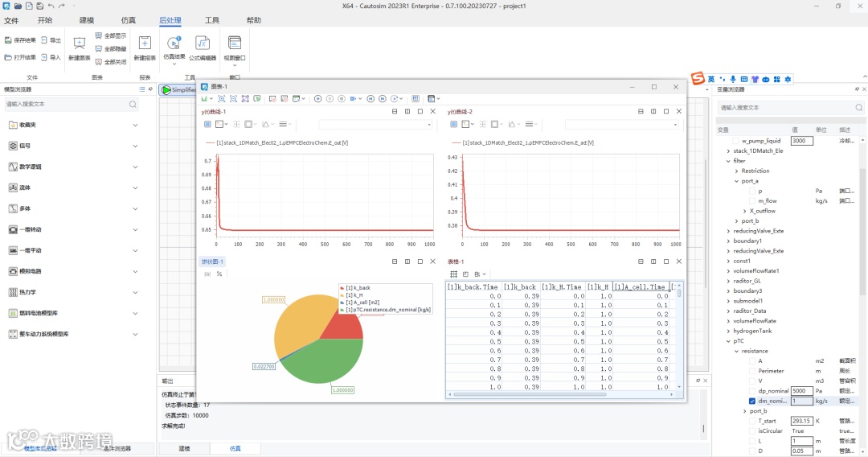
Task: Expand the port_b node under filter
Action: (x=736, y=221)
